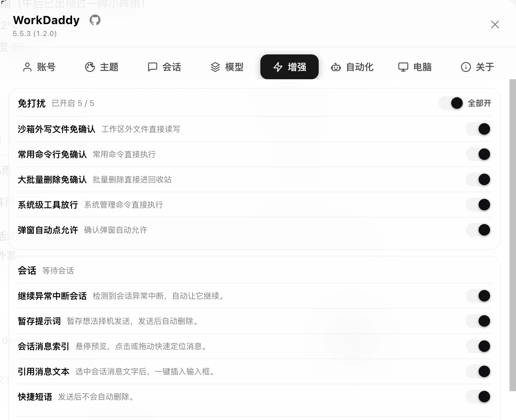This screenshot has width=516, height=420.
Task: Click the 继续异常中断会话 label
Action: pos(52,296)
